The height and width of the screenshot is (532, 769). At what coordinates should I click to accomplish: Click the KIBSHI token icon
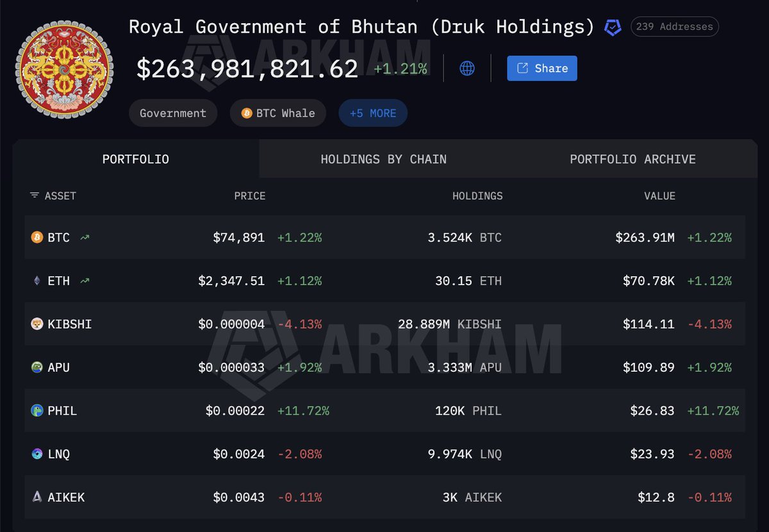[x=37, y=324]
